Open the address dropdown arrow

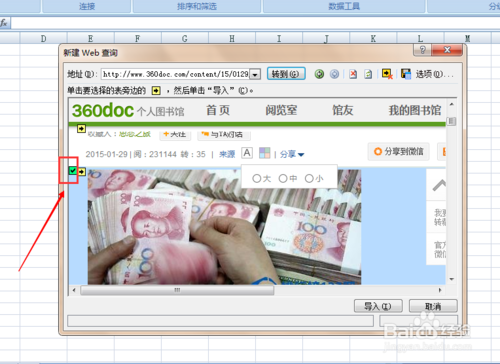pos(255,74)
